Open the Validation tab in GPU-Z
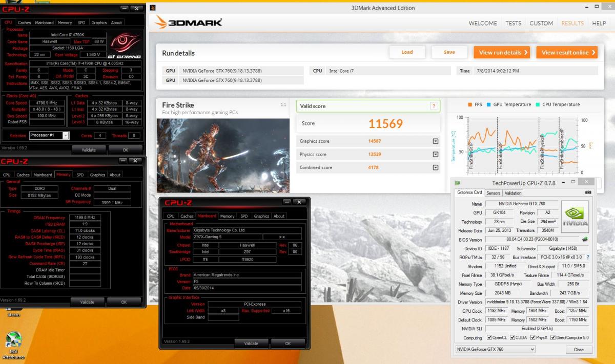The image size is (615, 364). [x=513, y=193]
